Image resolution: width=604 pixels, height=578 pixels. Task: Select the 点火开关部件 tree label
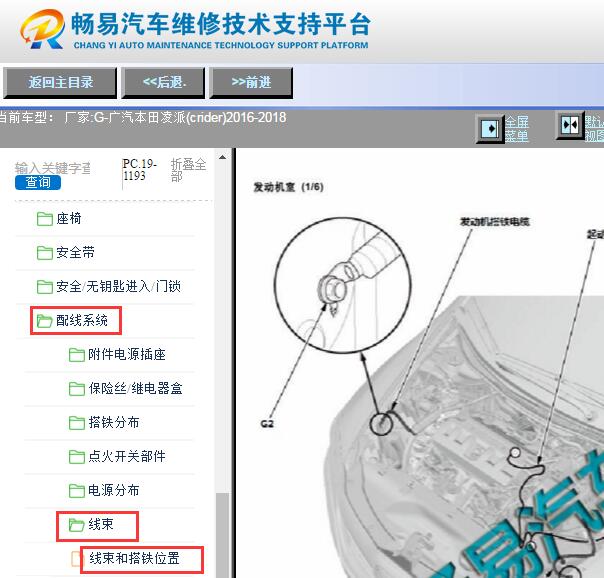point(127,456)
